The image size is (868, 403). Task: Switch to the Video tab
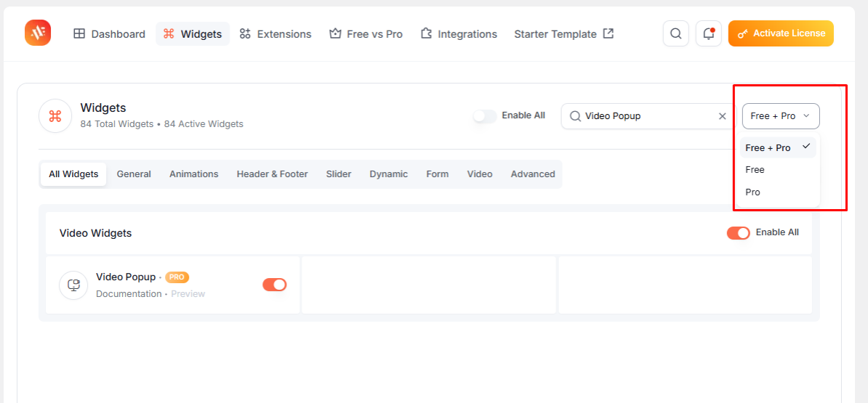click(480, 174)
